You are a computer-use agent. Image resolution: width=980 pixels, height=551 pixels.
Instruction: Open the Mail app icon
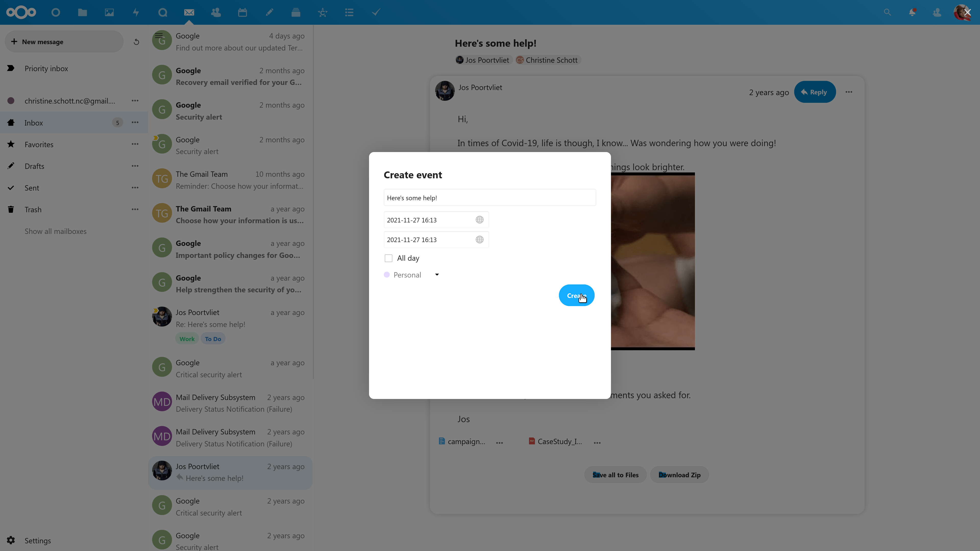click(x=189, y=12)
